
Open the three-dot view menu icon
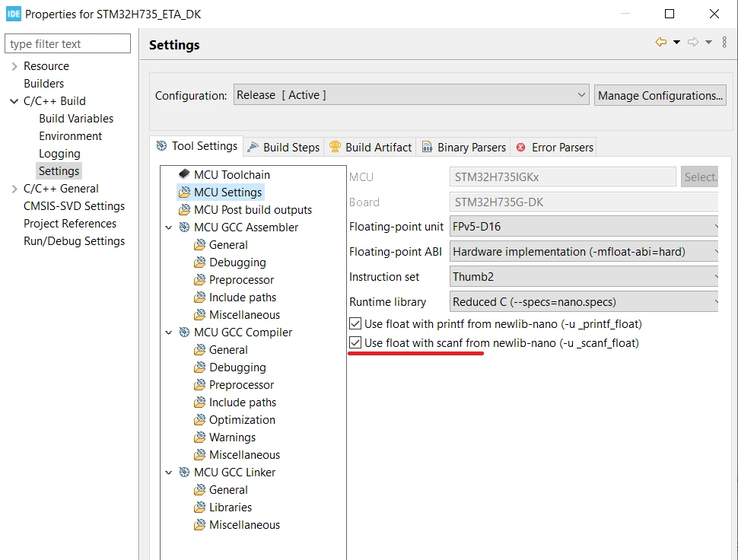(x=724, y=42)
